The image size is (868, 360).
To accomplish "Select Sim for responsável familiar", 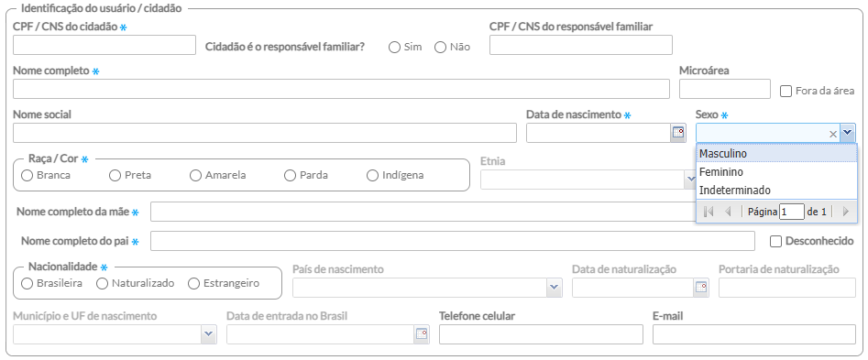I will [x=394, y=47].
